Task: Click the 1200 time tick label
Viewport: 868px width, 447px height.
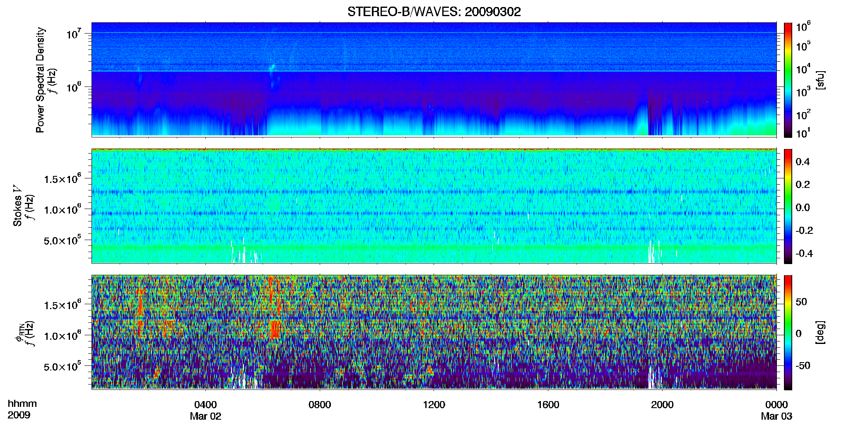Action: 434,404
